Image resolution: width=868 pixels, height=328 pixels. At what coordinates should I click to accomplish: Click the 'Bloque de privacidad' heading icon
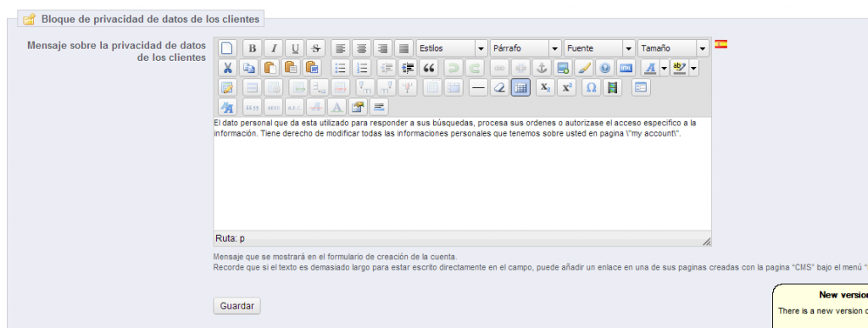point(30,19)
